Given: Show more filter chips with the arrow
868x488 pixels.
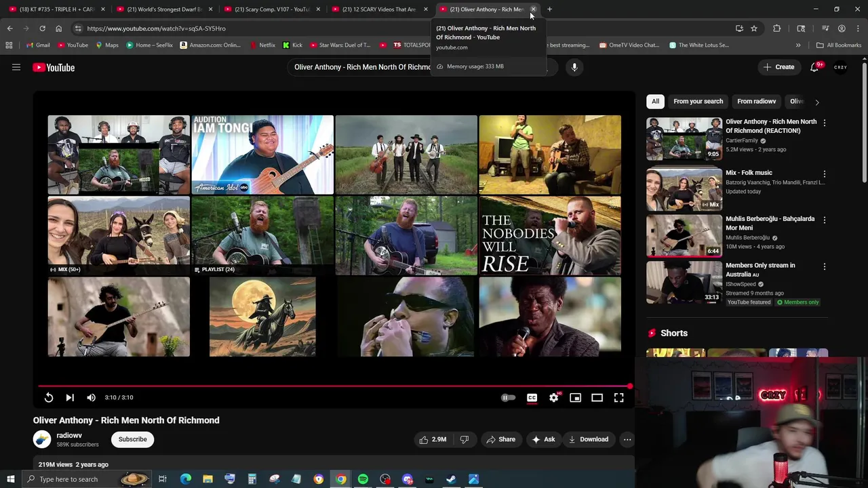Looking at the screenshot, I should (816, 102).
